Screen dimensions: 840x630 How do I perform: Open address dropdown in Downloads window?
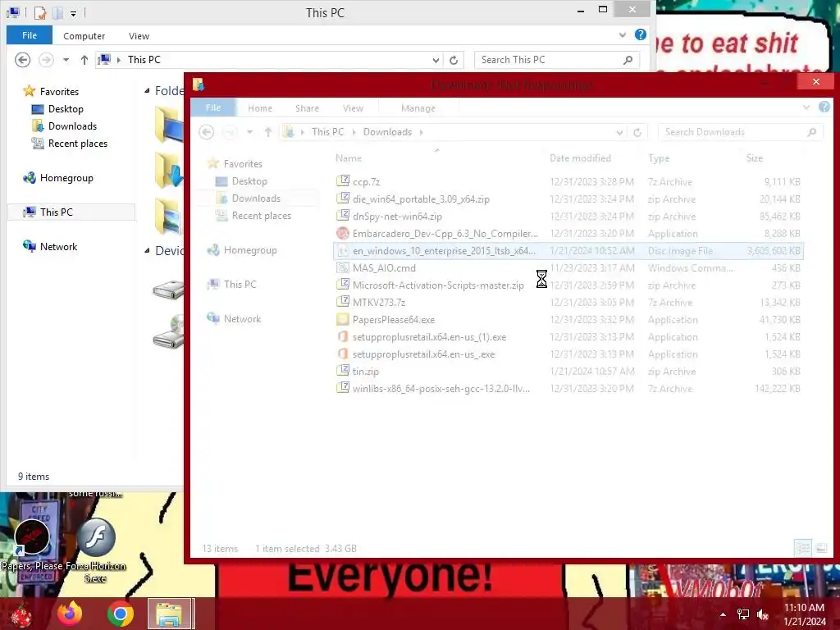pos(619,132)
